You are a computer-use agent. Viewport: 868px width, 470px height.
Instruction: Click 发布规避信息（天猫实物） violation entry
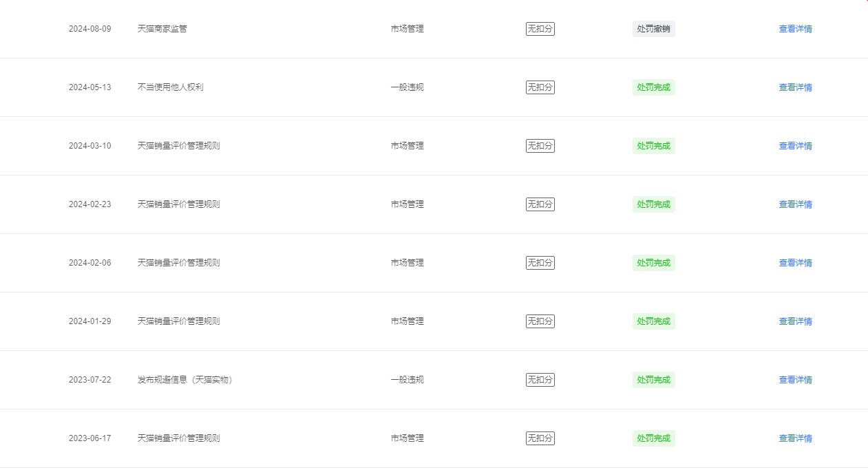coord(184,380)
